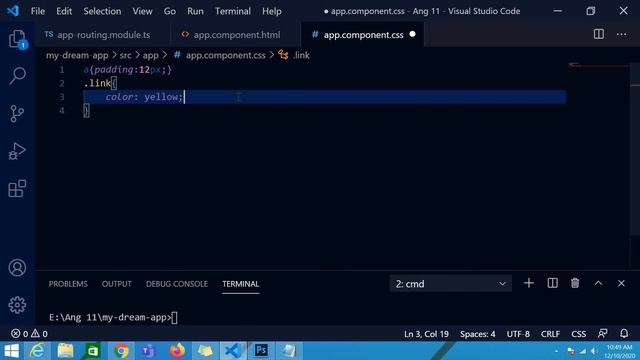Click the yellow value on line 3

point(161,97)
